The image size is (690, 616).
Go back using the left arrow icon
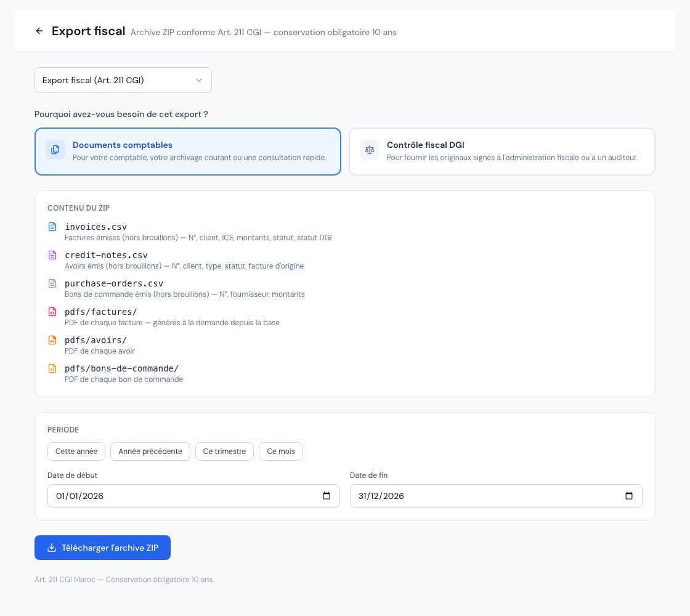[39, 31]
